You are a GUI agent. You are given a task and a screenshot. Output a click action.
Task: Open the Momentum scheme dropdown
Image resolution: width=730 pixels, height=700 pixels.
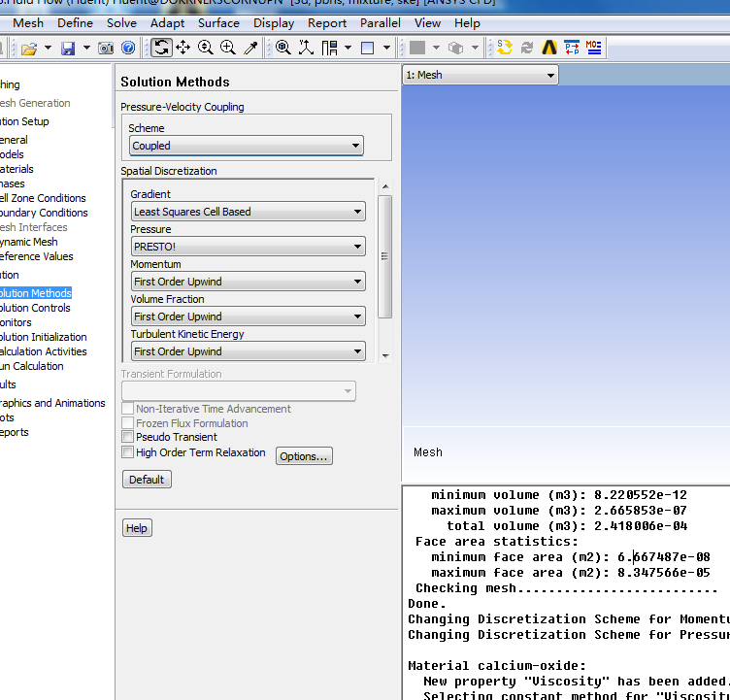(x=249, y=282)
